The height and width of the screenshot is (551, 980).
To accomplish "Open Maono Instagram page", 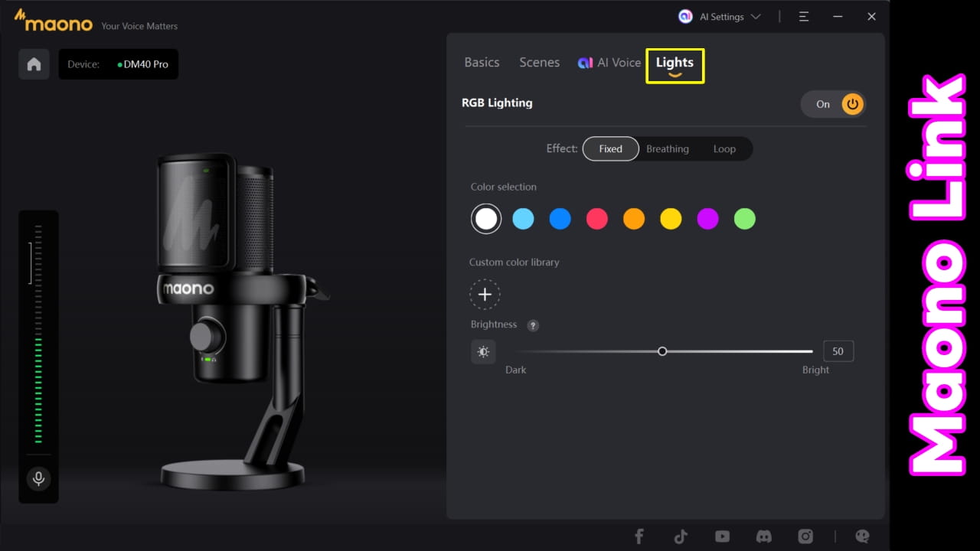I will [805, 536].
